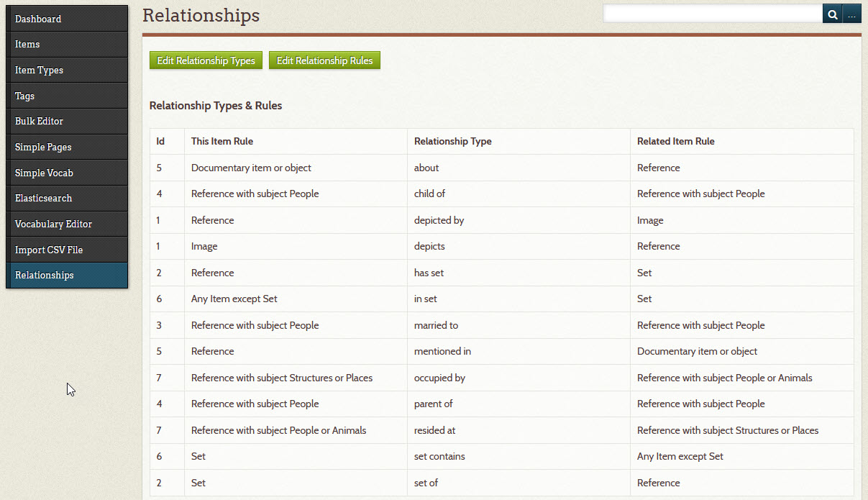Click the Relationships page title
Viewport: 868px width, 500px height.
coord(201,15)
